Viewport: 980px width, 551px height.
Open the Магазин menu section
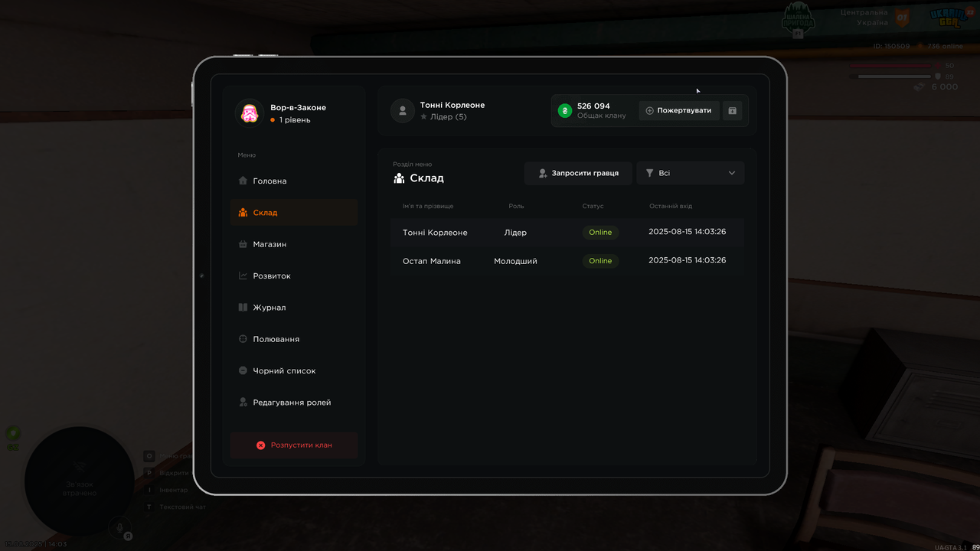(x=294, y=244)
